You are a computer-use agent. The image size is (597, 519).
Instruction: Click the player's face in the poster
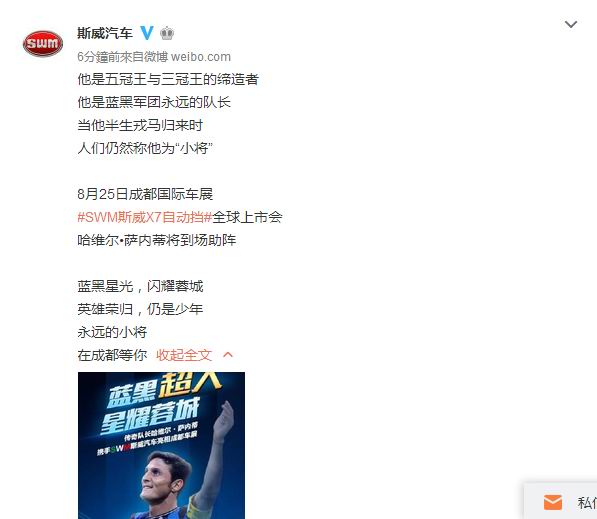click(x=162, y=478)
